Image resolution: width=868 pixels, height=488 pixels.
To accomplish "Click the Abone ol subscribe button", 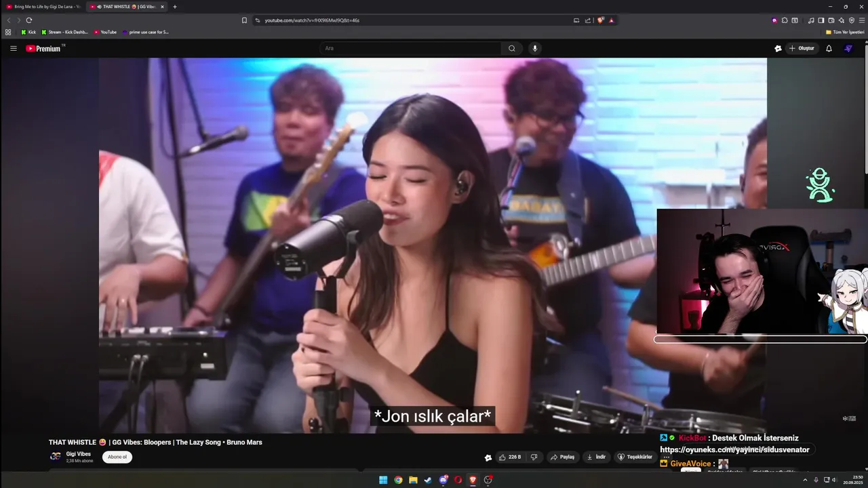I will point(117,457).
